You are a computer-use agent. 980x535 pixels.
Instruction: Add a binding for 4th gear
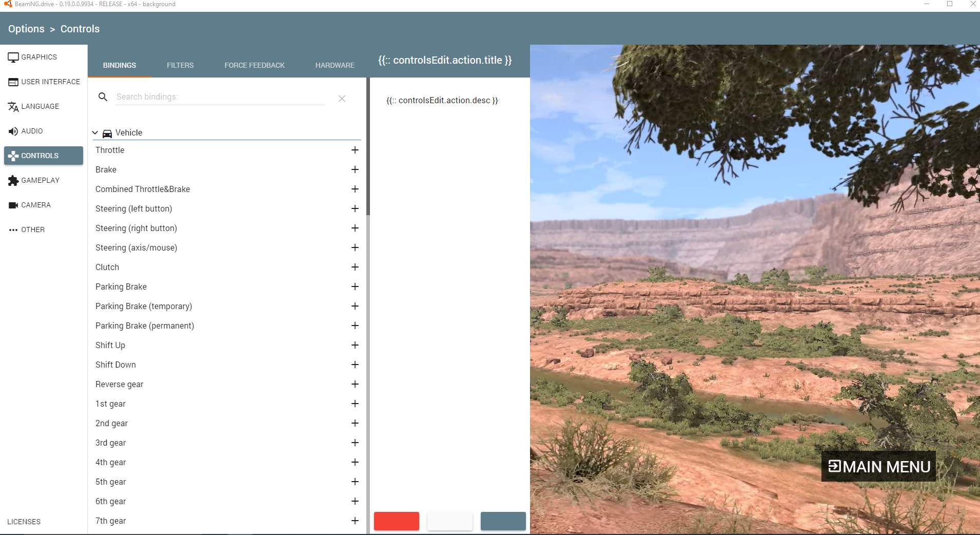point(355,462)
